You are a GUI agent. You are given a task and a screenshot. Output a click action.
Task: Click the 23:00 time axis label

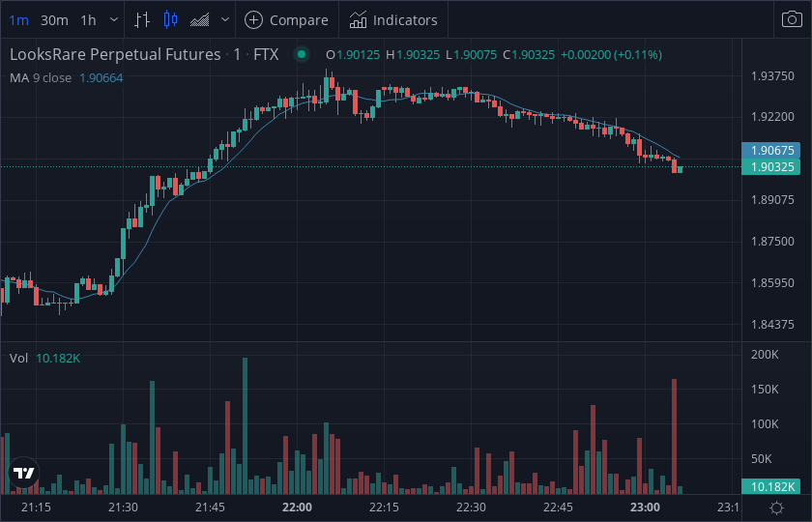646,507
